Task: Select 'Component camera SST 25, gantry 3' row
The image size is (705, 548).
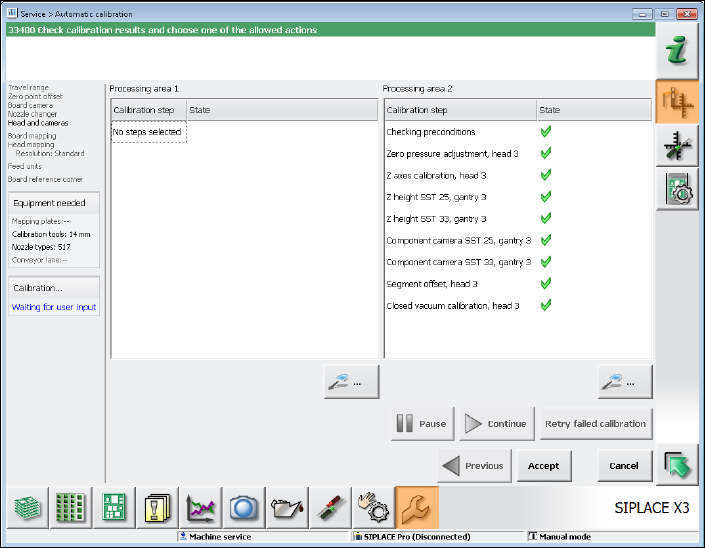Action: (x=518, y=241)
